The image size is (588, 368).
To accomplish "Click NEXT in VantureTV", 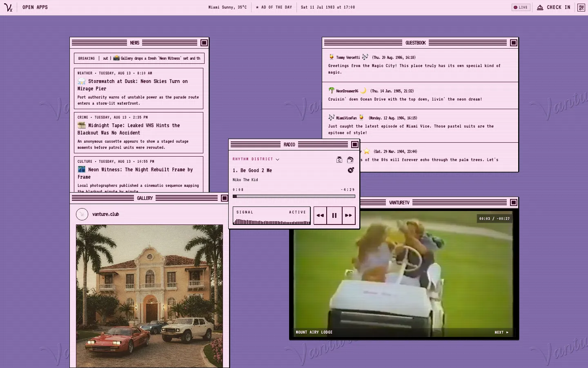I will point(501,332).
